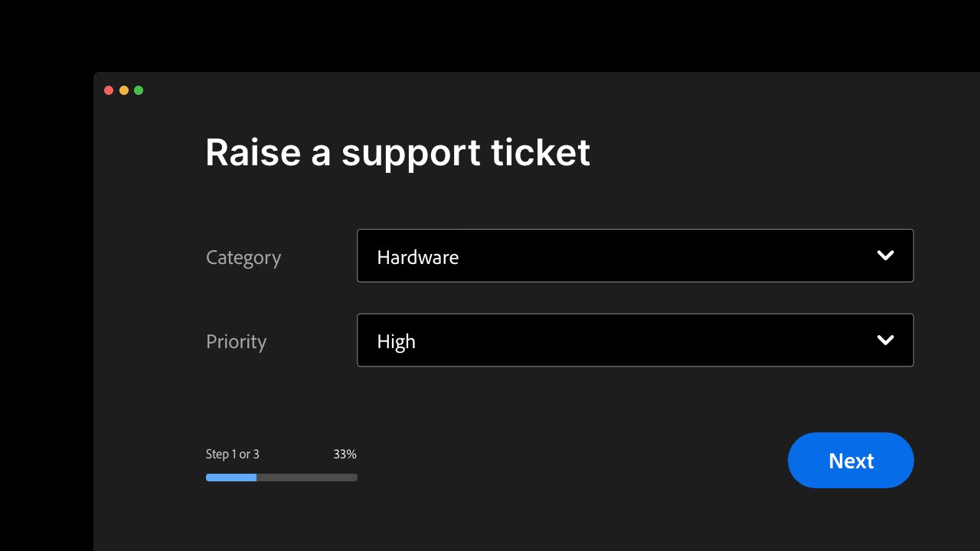Click the Category field label
Screen dimensions: 980x551
pyautogui.click(x=243, y=258)
